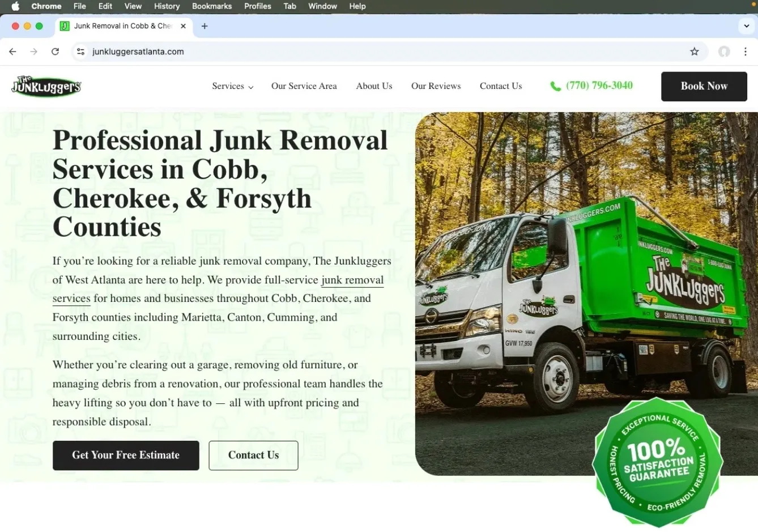Click Get Your Free Estimate button
758x532 pixels.
coord(126,455)
